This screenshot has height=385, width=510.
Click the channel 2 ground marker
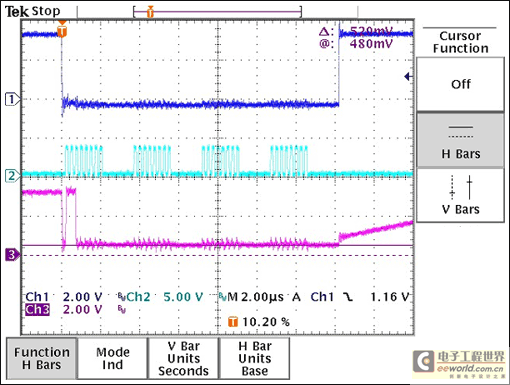point(12,176)
